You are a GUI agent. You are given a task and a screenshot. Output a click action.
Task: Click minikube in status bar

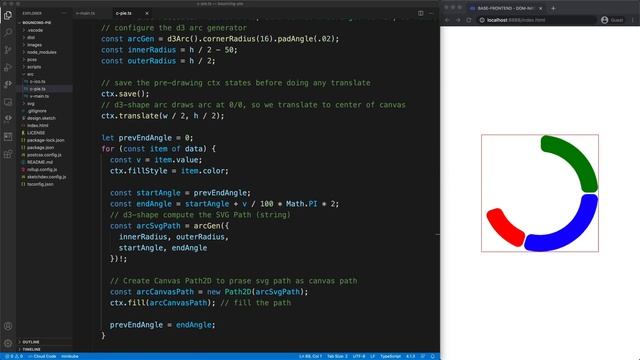(69, 356)
